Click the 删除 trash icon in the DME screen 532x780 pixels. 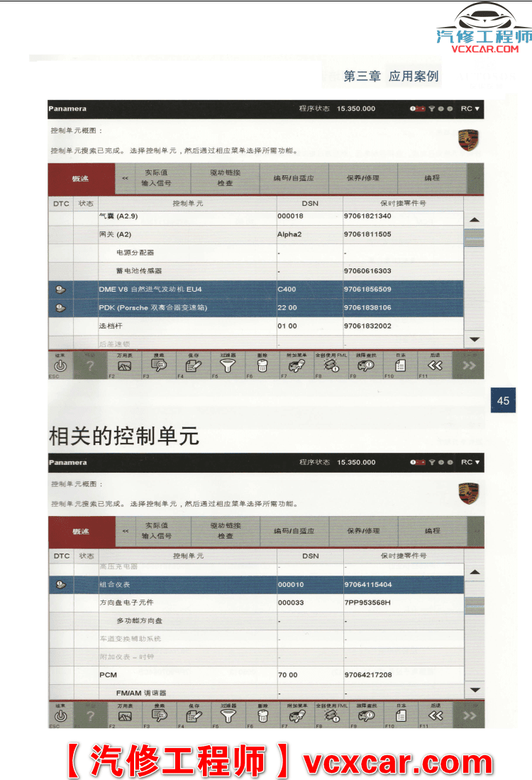point(262,366)
